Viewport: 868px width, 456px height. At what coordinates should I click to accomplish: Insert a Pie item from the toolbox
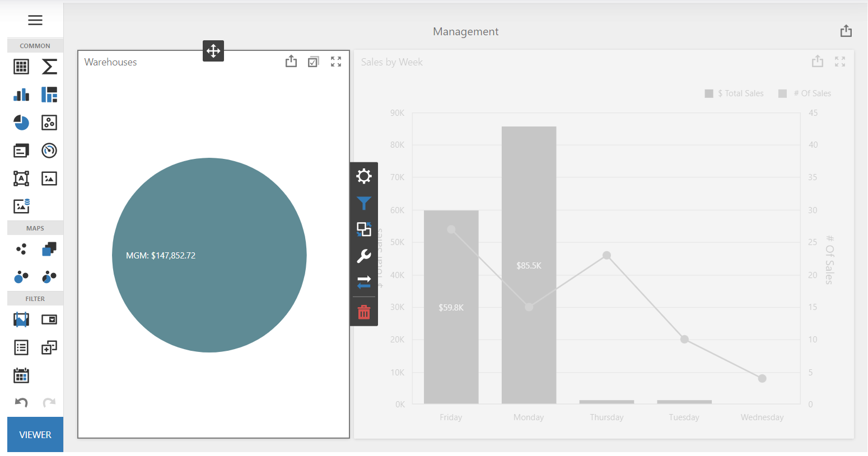tap(21, 123)
